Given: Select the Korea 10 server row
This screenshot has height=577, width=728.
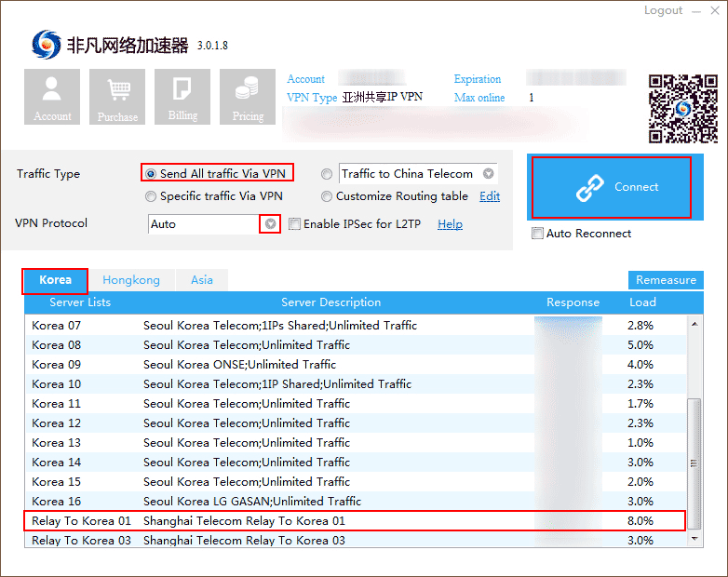Looking at the screenshot, I should coord(356,384).
